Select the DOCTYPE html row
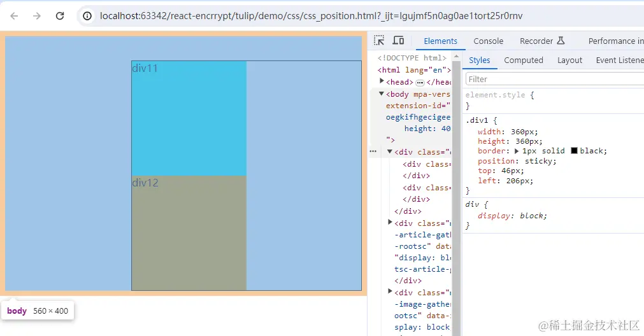 pos(411,58)
